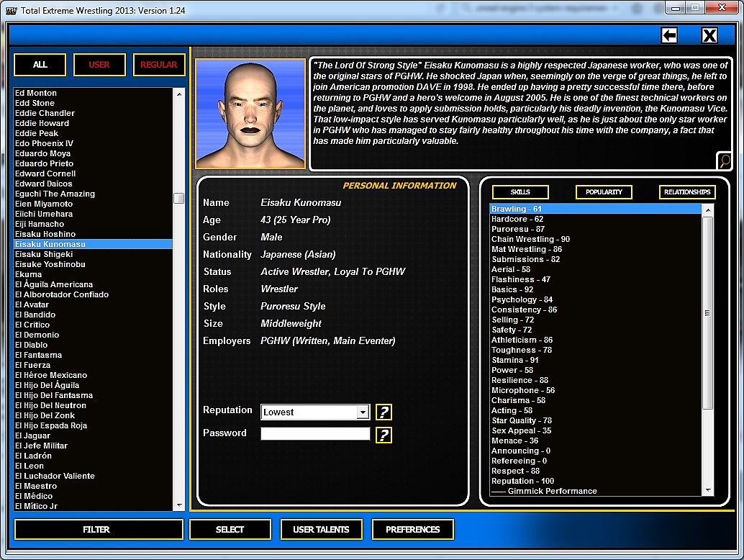The image size is (744, 560).
Task: Select the Brawling - 61 skill row
Action: coord(596,209)
